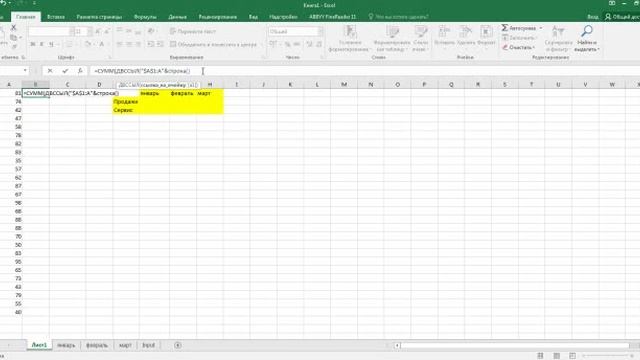Open the Главная ribbon tab
The image size is (640, 360).
coord(26,17)
